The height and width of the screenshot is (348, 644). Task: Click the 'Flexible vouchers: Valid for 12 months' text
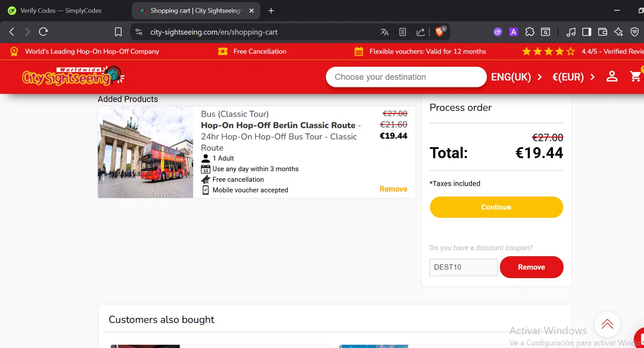coord(428,51)
